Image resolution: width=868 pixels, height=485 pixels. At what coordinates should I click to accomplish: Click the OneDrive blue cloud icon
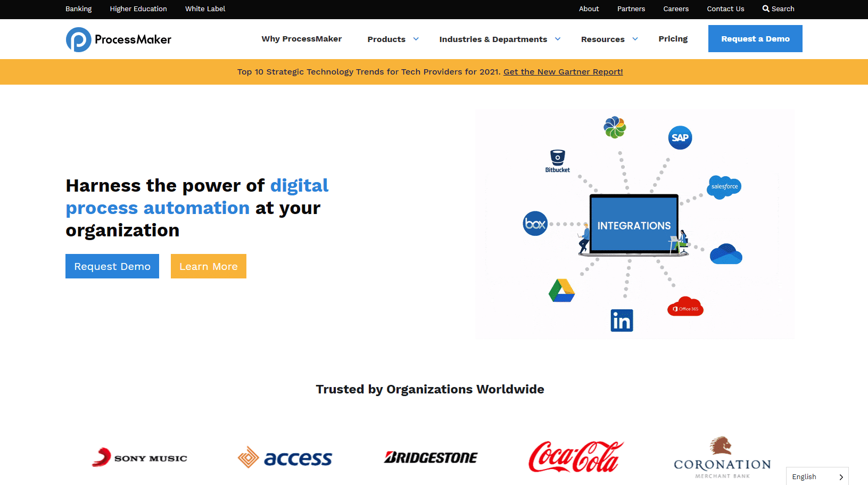726,254
